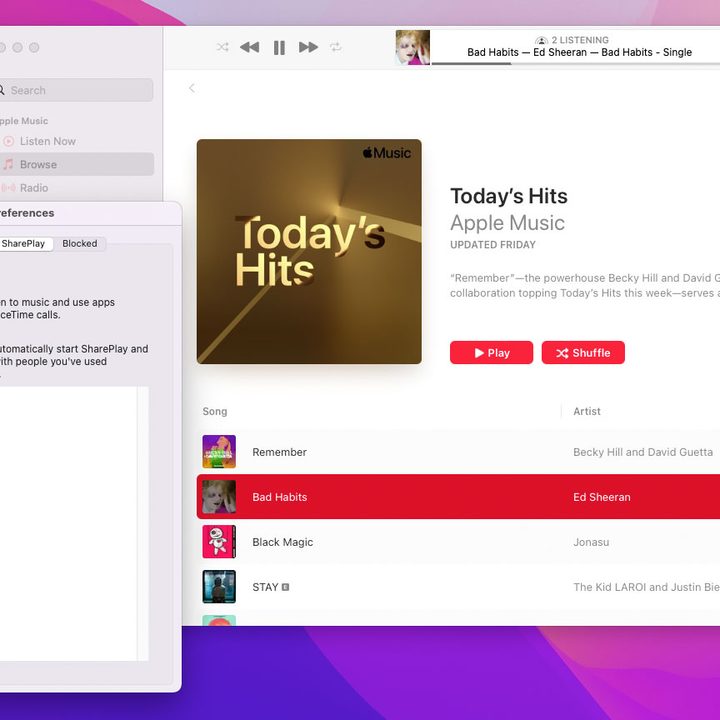The width and height of the screenshot is (720, 720).
Task: Open artist Jonasu in the list
Action: tap(591, 542)
